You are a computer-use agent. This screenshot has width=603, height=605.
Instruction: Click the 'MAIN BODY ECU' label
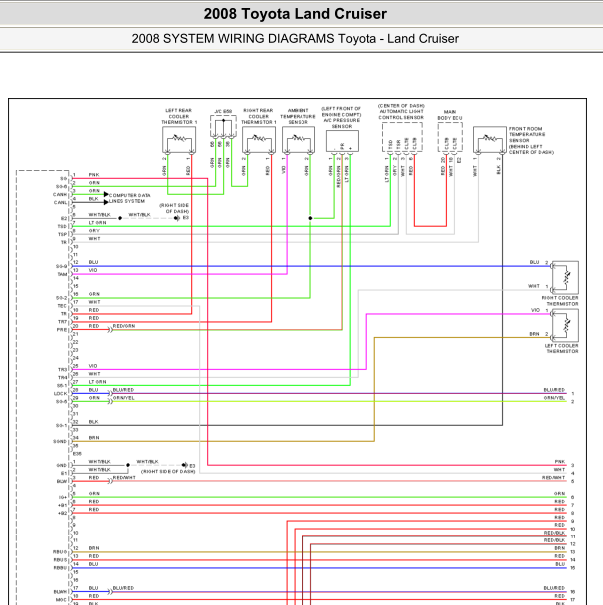450,115
